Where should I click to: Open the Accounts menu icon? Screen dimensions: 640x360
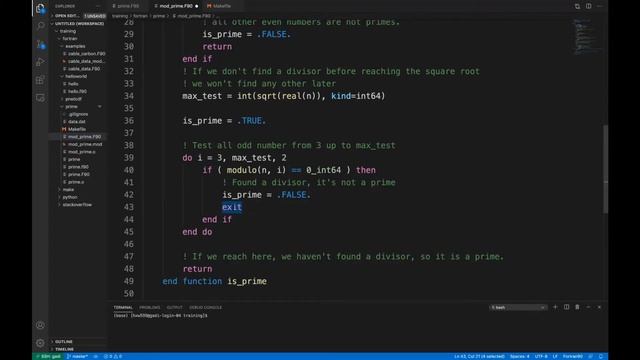40,325
